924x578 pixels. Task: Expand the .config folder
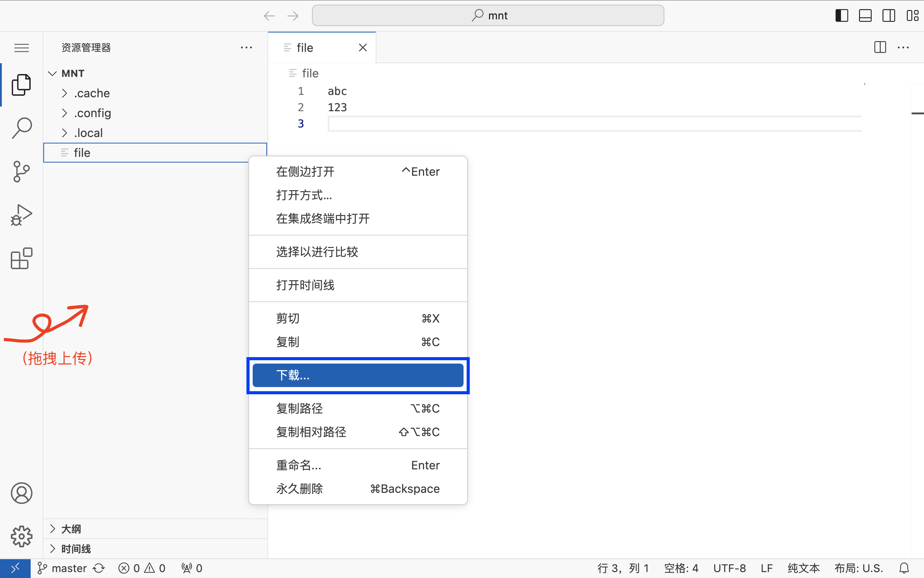click(x=155, y=113)
